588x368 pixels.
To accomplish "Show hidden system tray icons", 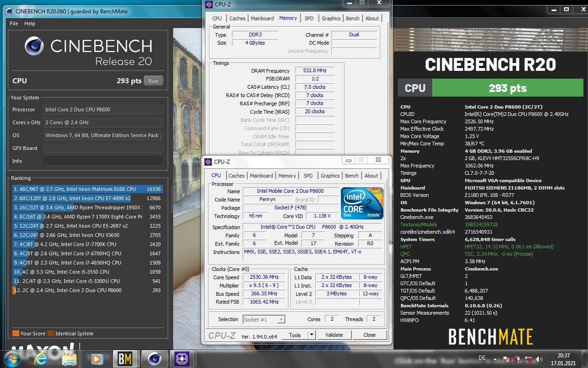I will (x=495, y=359).
